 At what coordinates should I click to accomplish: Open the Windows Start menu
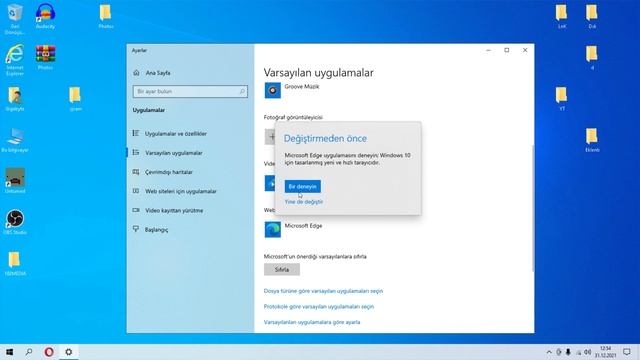tap(9, 352)
